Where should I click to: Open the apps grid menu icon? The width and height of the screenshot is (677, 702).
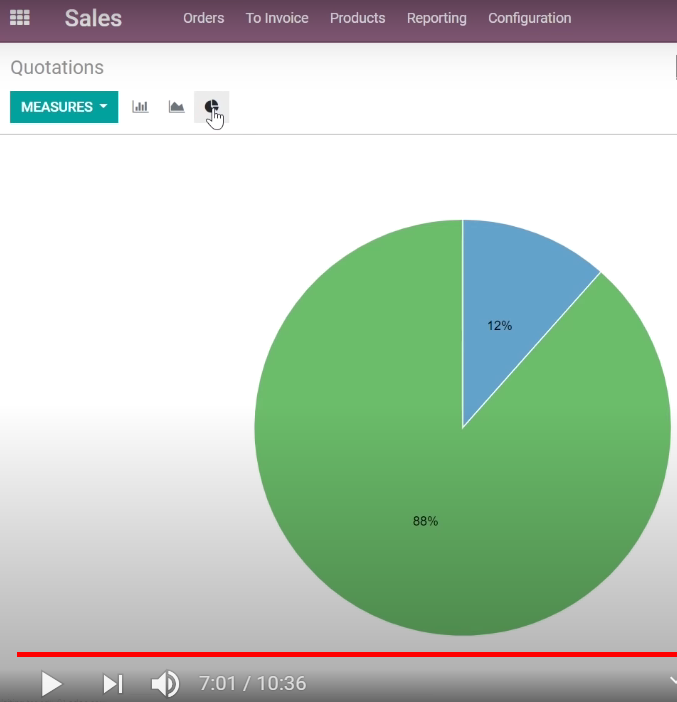[x=20, y=18]
